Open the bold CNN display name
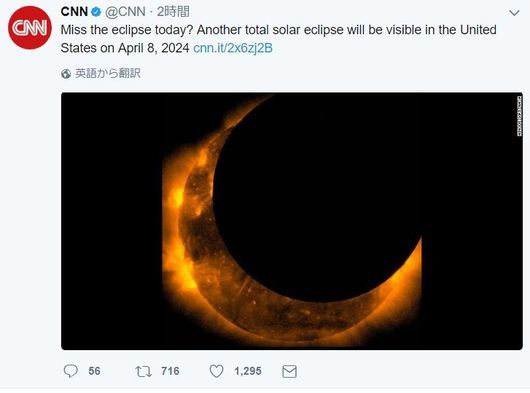This screenshot has height=393, width=530. [x=74, y=12]
